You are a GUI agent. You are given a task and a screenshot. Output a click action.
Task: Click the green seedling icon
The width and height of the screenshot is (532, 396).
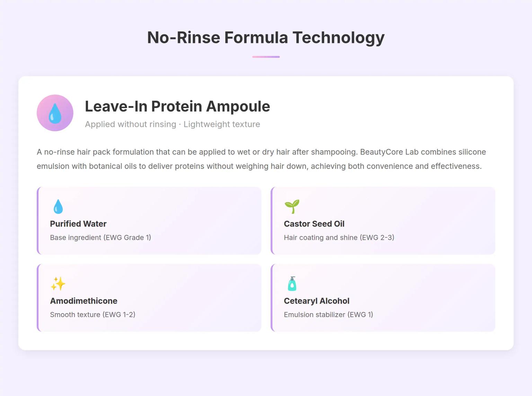tap(292, 206)
